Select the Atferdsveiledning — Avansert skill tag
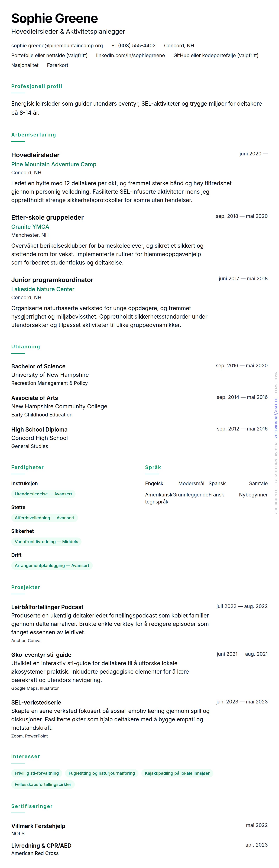 point(44,518)
